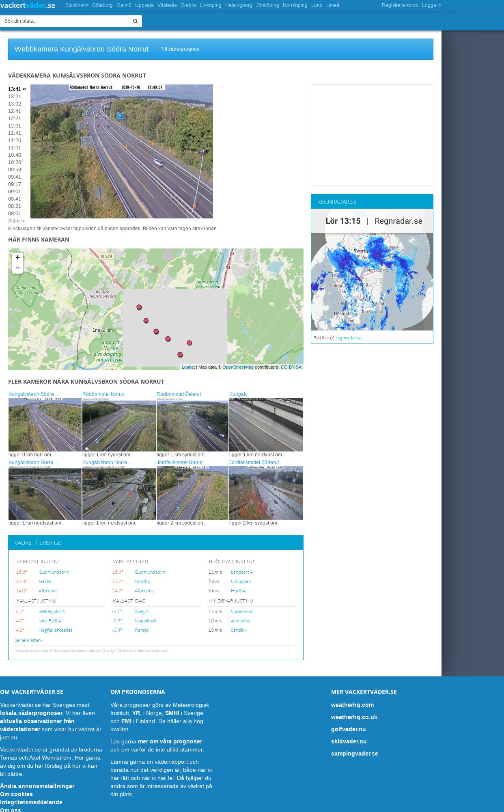Open Jönköping city link
Viewport: 504px width, 812px height.
(x=267, y=5)
